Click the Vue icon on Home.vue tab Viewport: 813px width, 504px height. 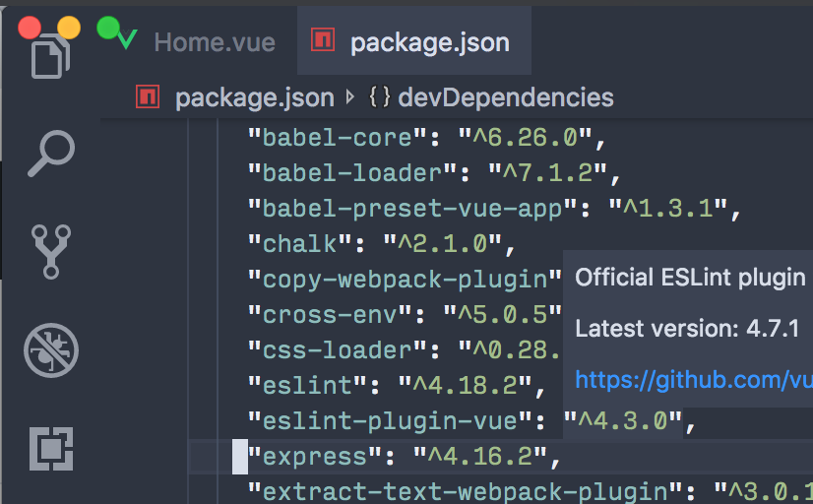point(127,39)
